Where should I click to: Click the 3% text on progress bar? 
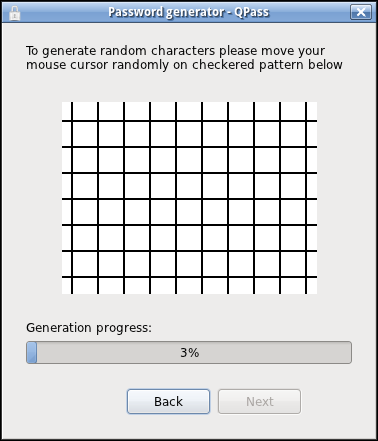click(x=190, y=352)
